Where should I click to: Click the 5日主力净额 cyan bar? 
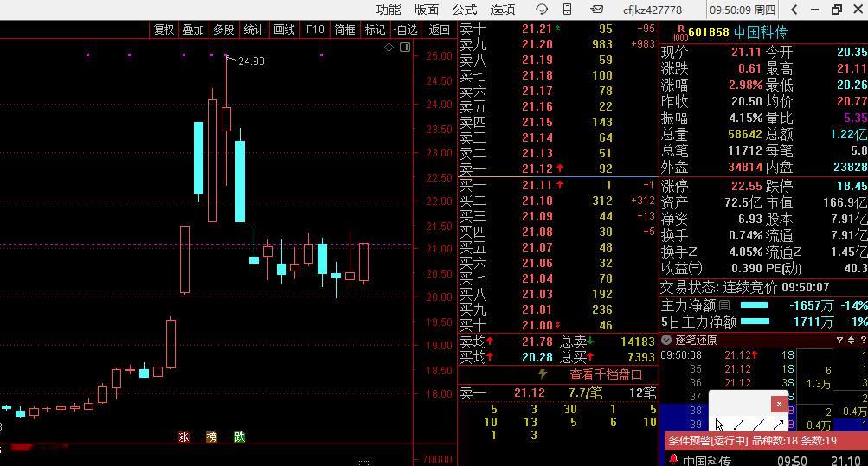[x=755, y=321]
